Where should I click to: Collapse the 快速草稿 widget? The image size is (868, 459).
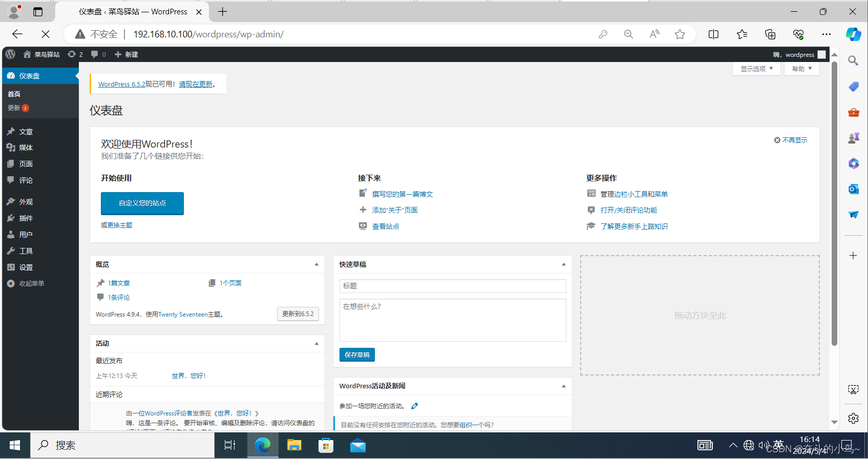(564, 264)
